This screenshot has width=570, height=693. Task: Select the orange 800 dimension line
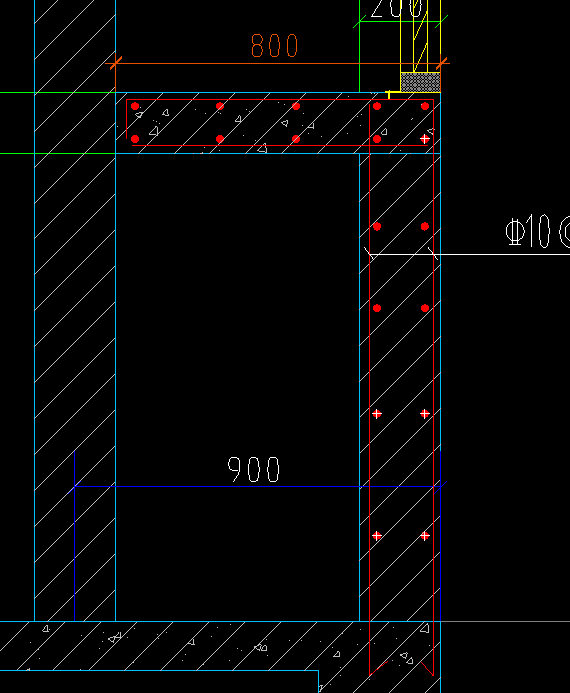[277, 64]
